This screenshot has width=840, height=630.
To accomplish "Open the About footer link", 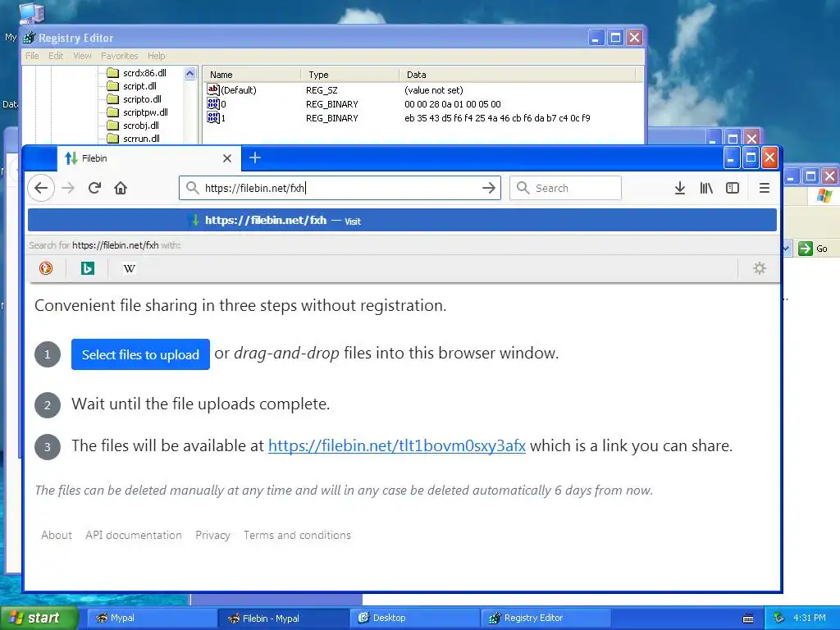I will coord(57,535).
